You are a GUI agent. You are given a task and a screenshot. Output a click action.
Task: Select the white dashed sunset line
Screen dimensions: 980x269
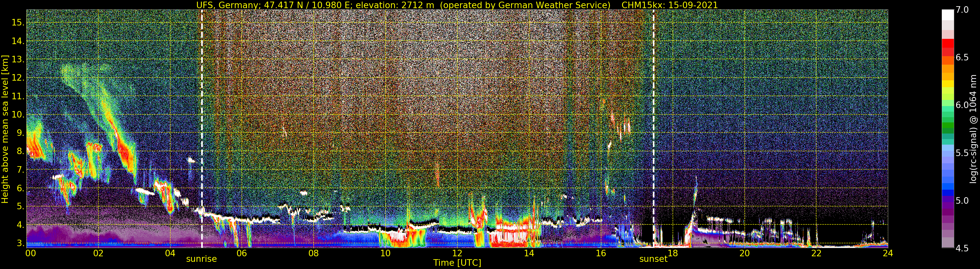[x=653, y=129]
